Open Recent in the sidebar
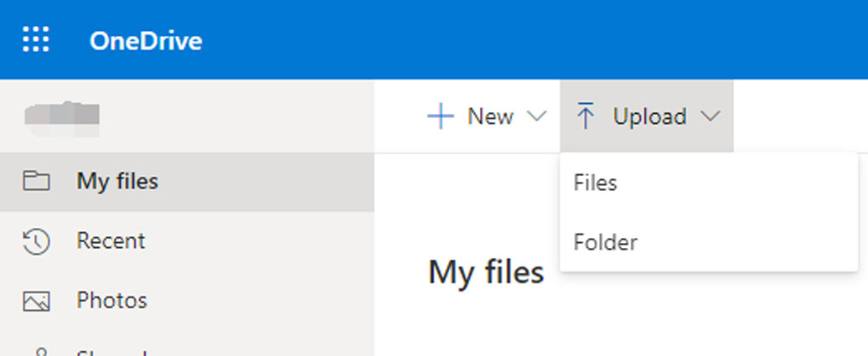This screenshot has width=868, height=356. pos(187,241)
